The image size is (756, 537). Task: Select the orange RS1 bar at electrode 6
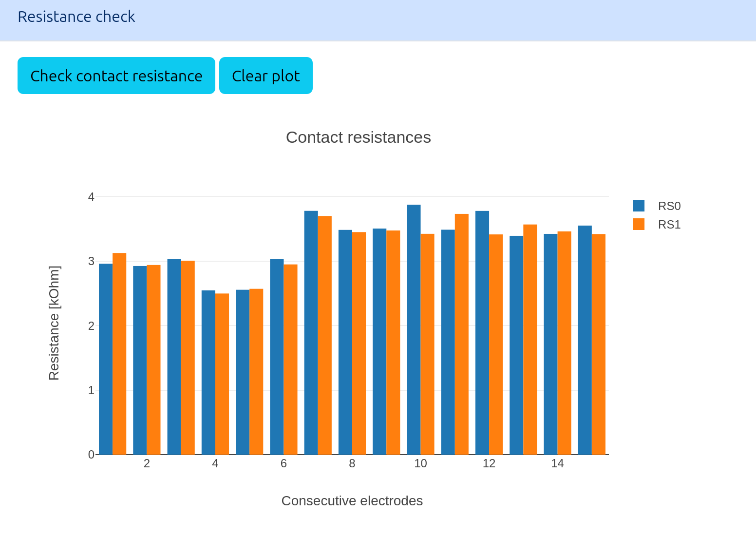coord(291,360)
